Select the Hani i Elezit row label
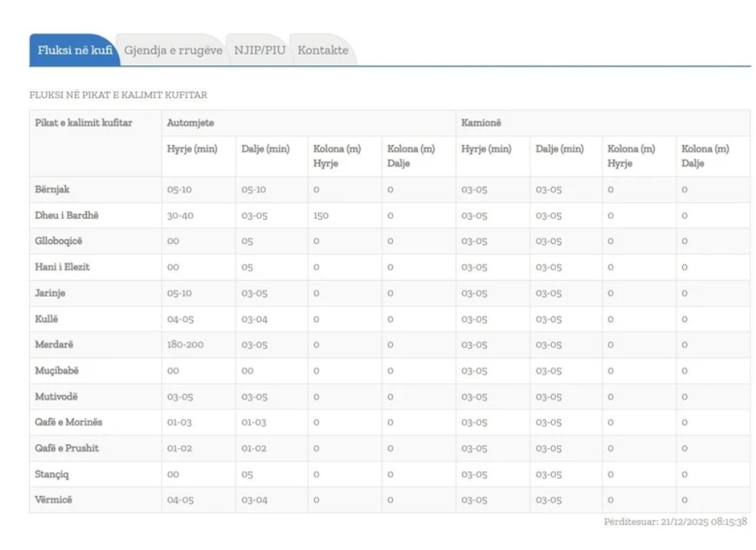 (62, 268)
